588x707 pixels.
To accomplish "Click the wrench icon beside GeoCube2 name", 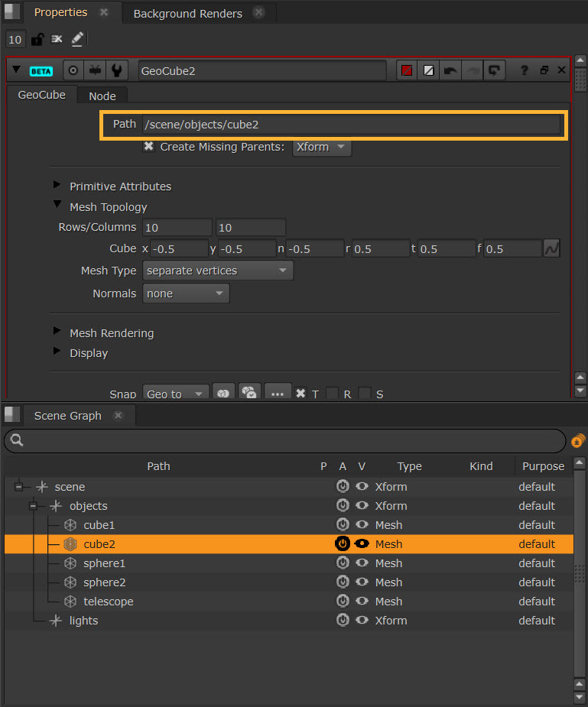I will click(x=116, y=70).
